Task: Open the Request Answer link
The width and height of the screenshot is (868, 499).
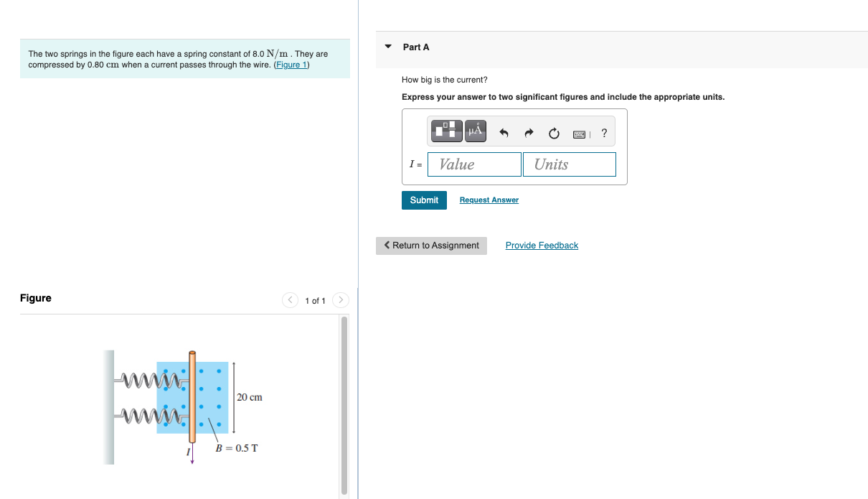Action: [489, 200]
